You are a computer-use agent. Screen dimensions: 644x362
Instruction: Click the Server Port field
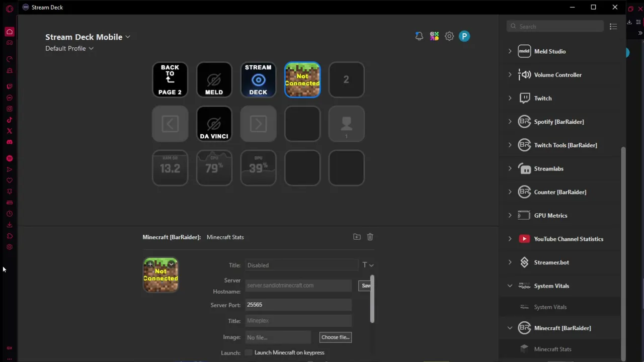tap(298, 305)
